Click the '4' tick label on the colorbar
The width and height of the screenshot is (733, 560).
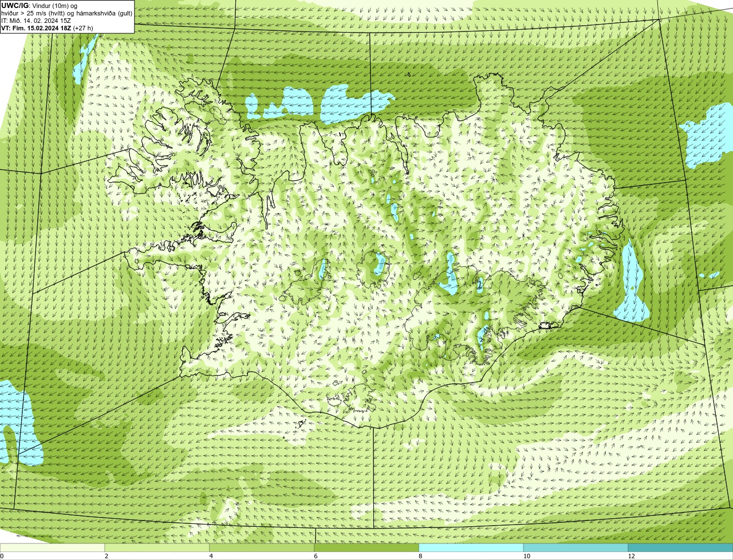tap(211, 556)
